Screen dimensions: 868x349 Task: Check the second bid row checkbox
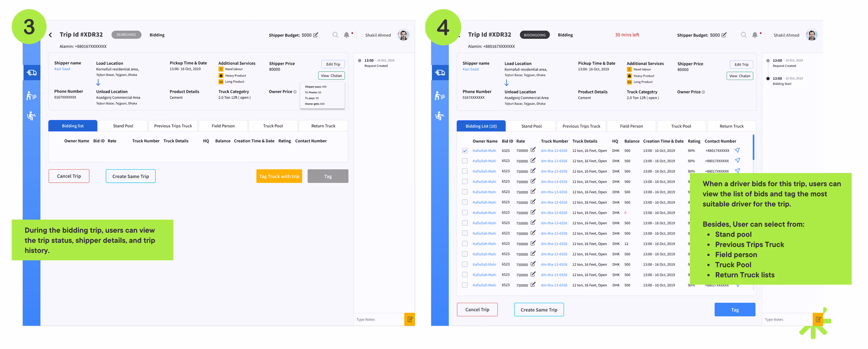pyautogui.click(x=465, y=161)
